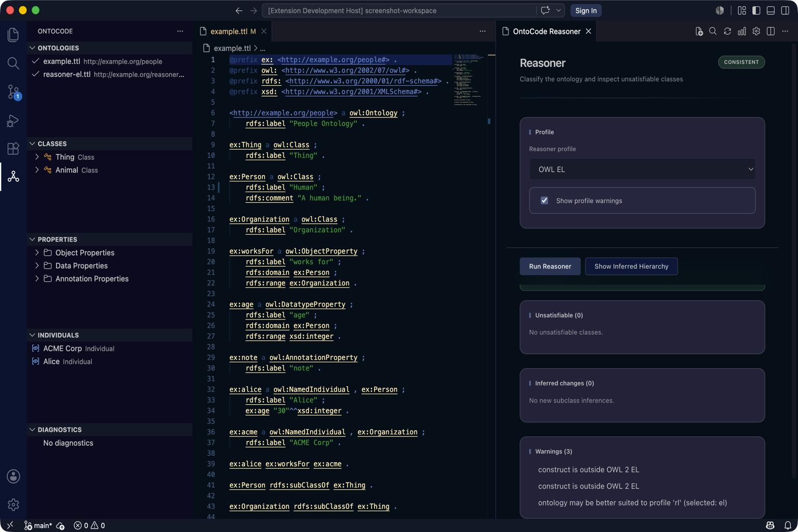Image resolution: width=798 pixels, height=532 pixels.
Task: Open notifications bell in status bar
Action: tap(788, 525)
